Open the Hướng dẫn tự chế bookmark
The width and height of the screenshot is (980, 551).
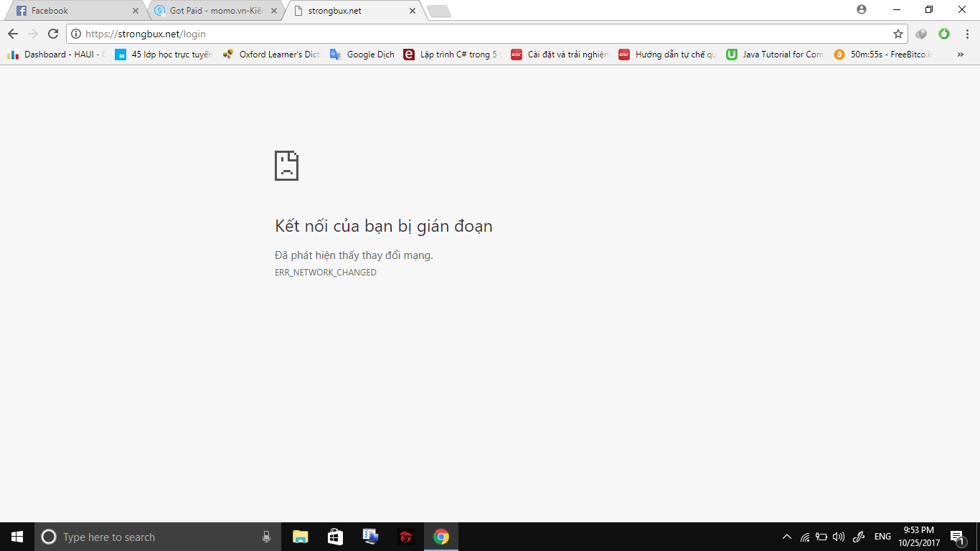click(x=667, y=55)
